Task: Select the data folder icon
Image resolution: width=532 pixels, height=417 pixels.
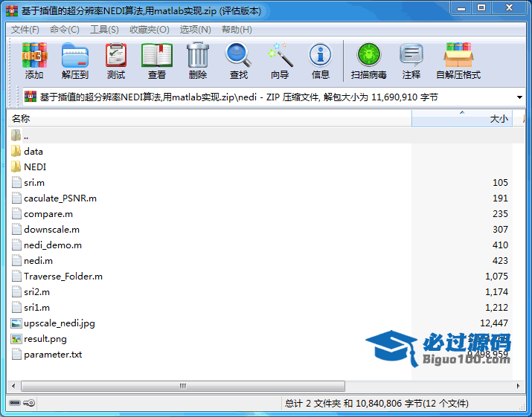Action: coord(16,151)
